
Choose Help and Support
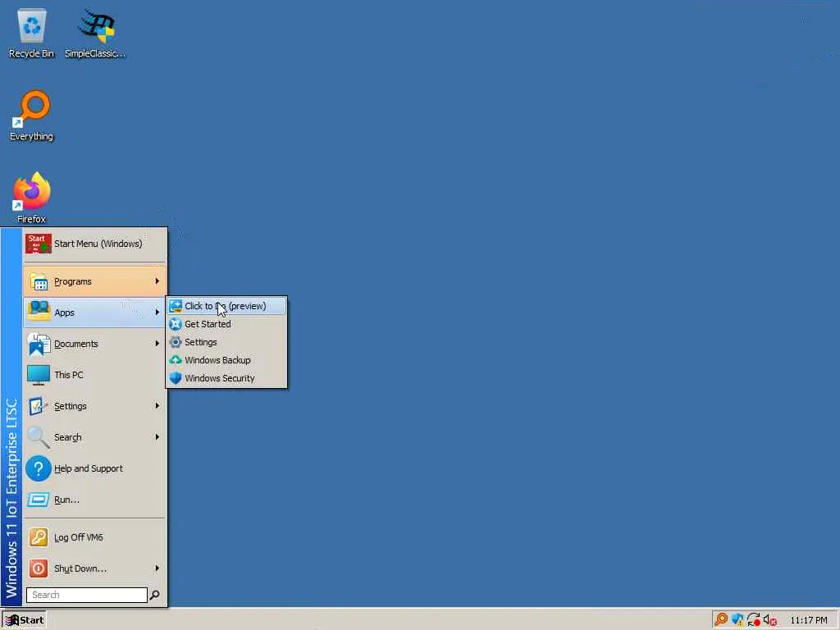[x=95, y=468]
